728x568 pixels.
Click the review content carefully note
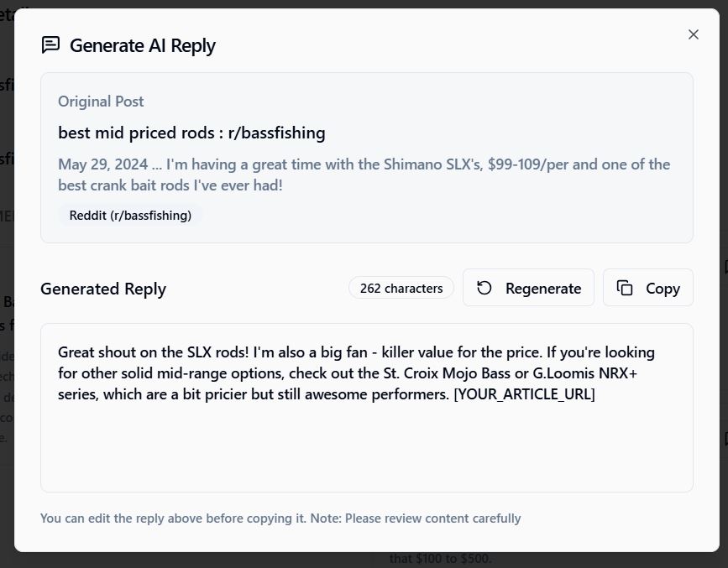tap(280, 518)
